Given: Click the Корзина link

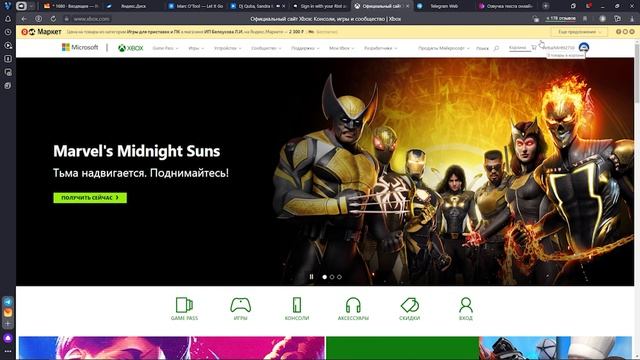Looking at the screenshot, I should click(x=518, y=48).
